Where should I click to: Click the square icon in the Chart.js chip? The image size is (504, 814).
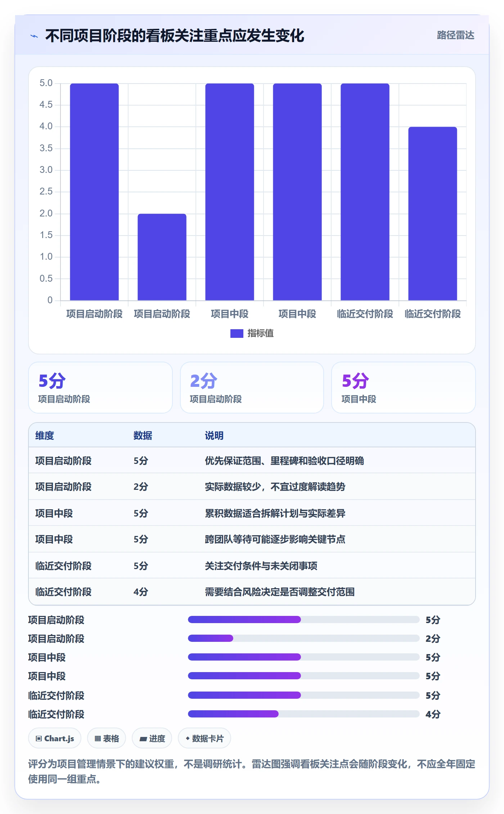[x=39, y=739]
